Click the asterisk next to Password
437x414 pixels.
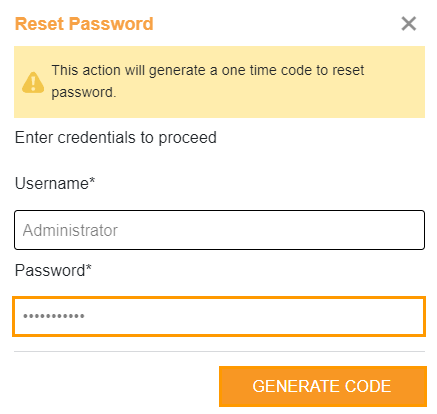(x=88, y=267)
